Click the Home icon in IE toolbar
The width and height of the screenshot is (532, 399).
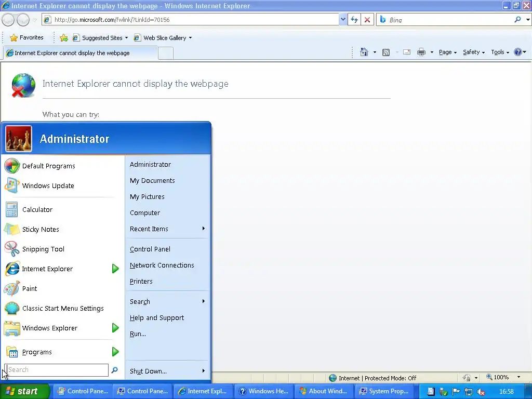364,52
